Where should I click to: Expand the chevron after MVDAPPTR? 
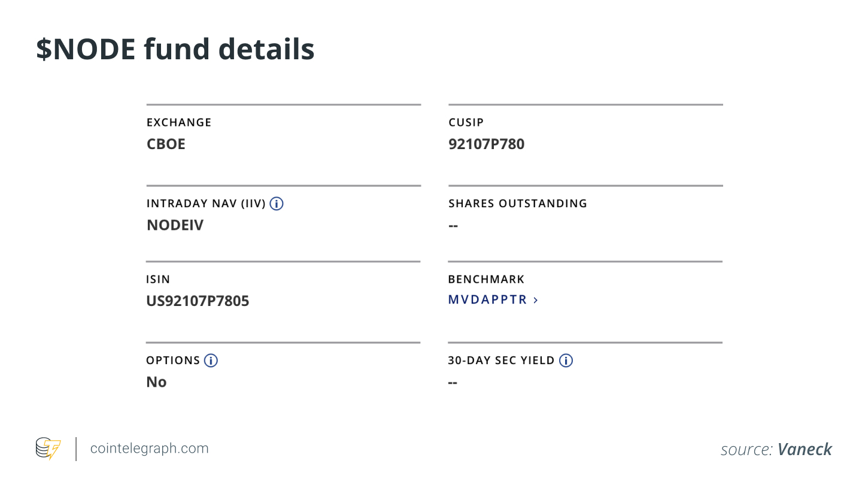tap(536, 300)
